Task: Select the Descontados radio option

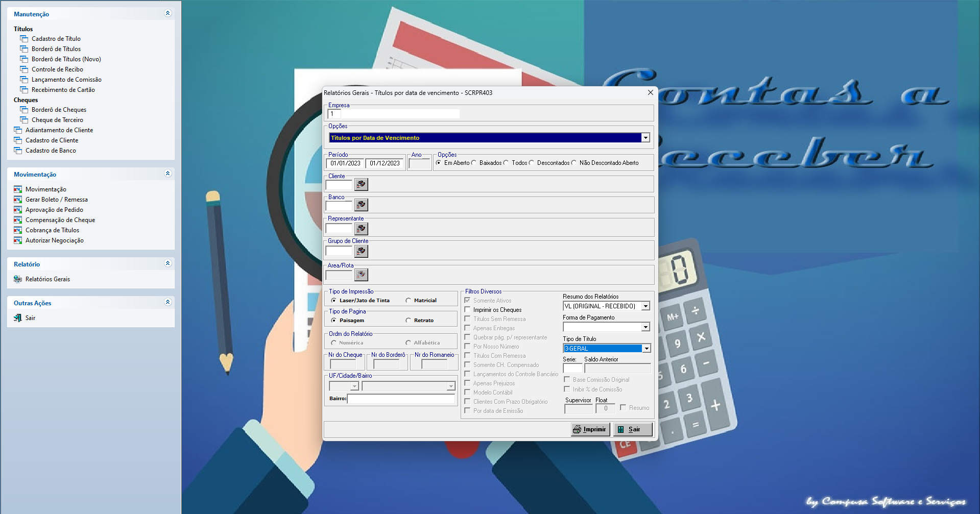Action: pos(532,163)
